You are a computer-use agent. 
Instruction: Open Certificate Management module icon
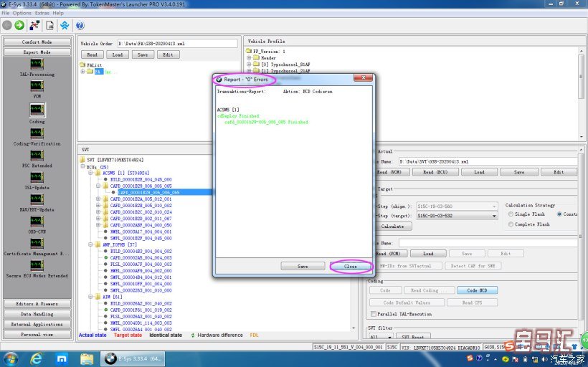[37, 243]
